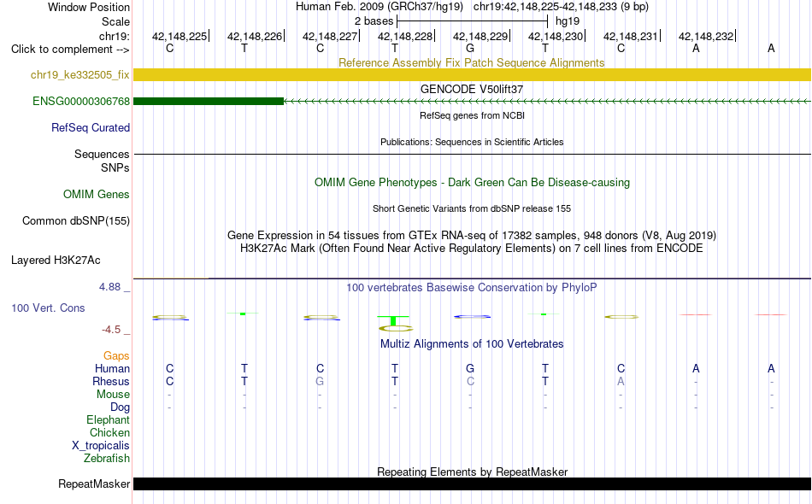Click the 2 bases scale bar

(x=472, y=21)
